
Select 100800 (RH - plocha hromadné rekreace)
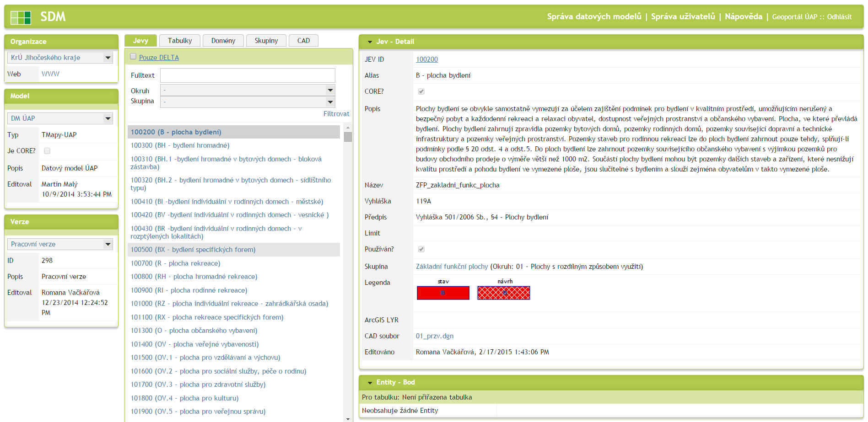pos(234,277)
